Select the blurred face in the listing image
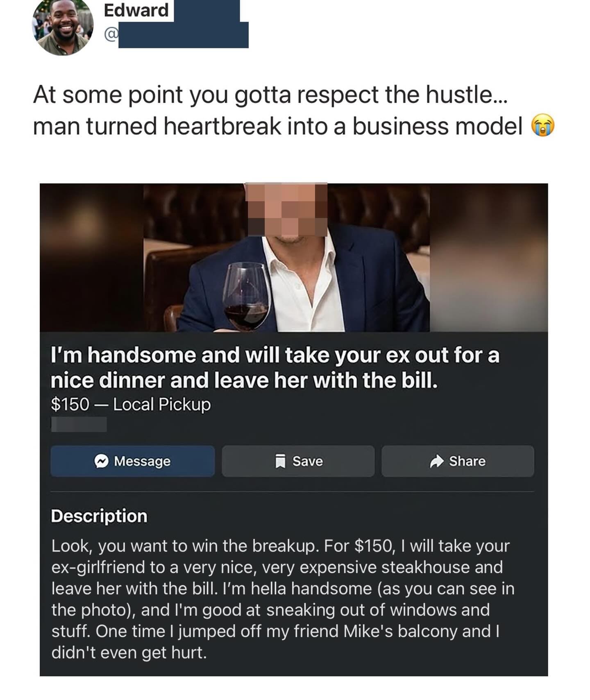 [286, 211]
